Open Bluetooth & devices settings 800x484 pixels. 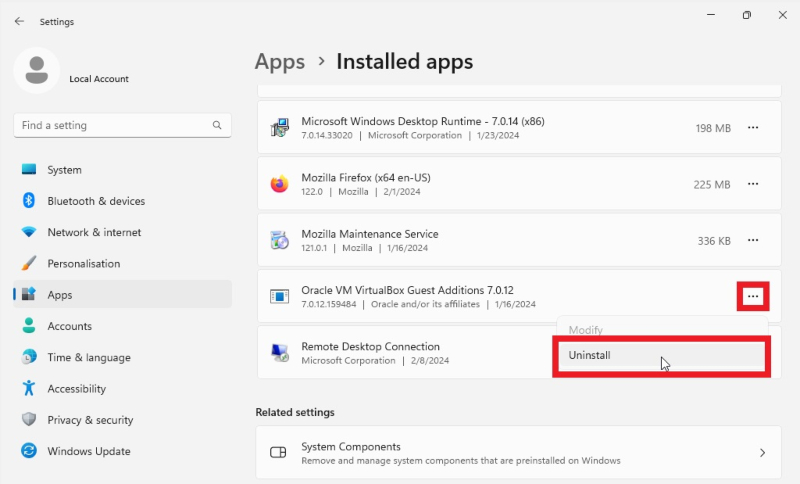(x=122, y=200)
